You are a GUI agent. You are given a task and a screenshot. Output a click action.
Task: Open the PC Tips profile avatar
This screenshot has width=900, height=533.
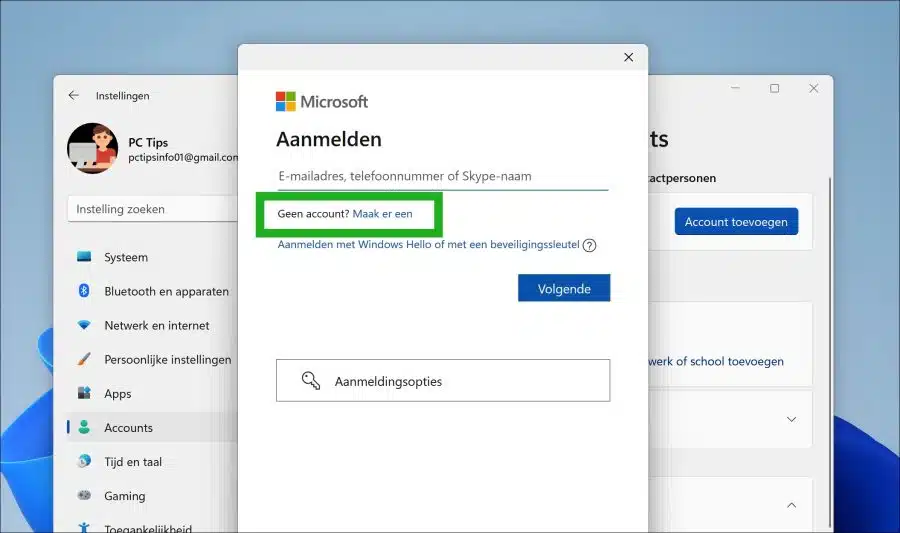point(92,148)
